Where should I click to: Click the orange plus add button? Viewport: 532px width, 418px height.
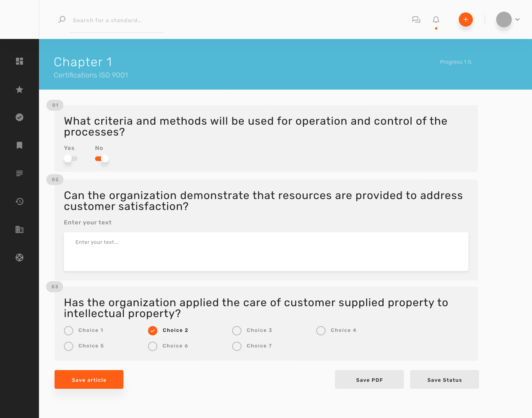(x=465, y=19)
